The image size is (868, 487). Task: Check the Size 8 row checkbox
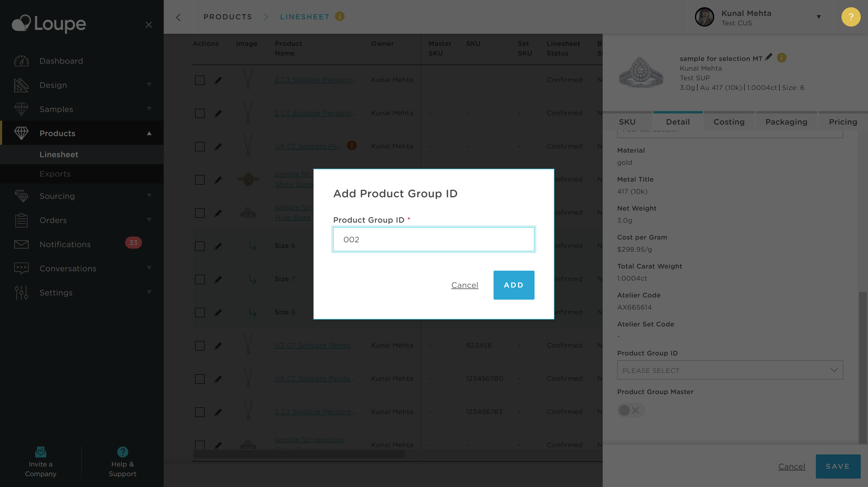200,313
